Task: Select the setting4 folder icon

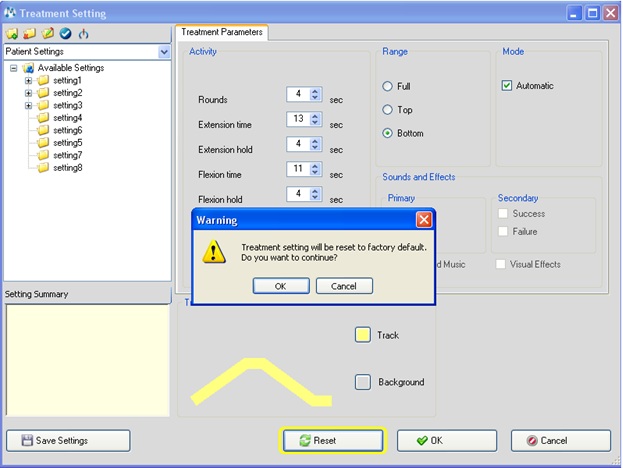Action: point(43,118)
